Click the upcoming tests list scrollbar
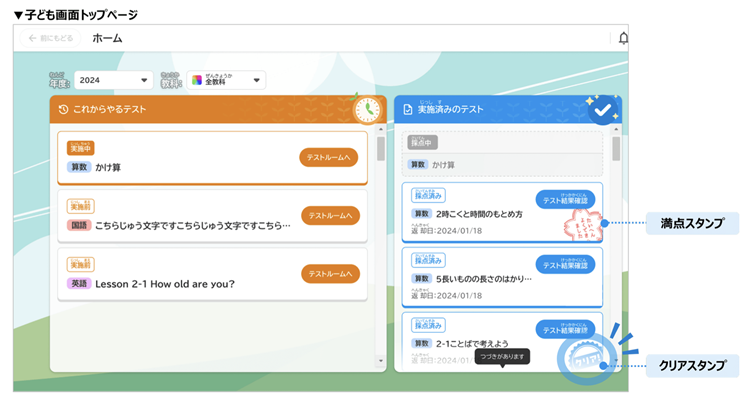This screenshot has height=404, width=750. tap(380, 150)
